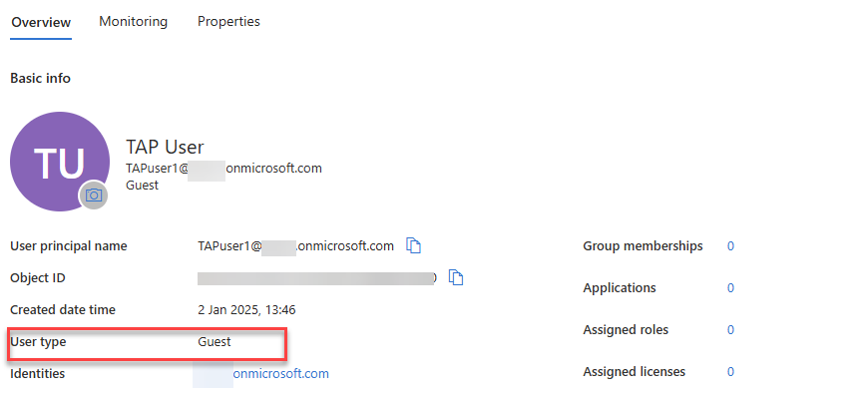
Task: Click the TAP User display name heading
Action: pyautogui.click(x=165, y=147)
